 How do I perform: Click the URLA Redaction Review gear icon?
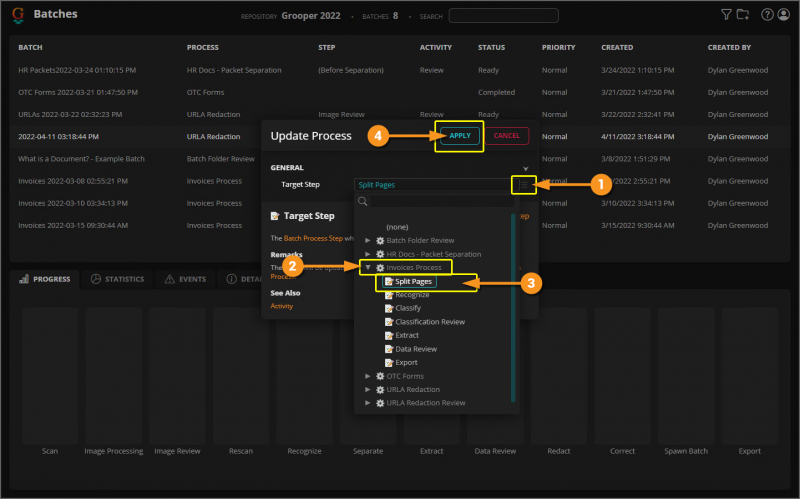(x=380, y=403)
